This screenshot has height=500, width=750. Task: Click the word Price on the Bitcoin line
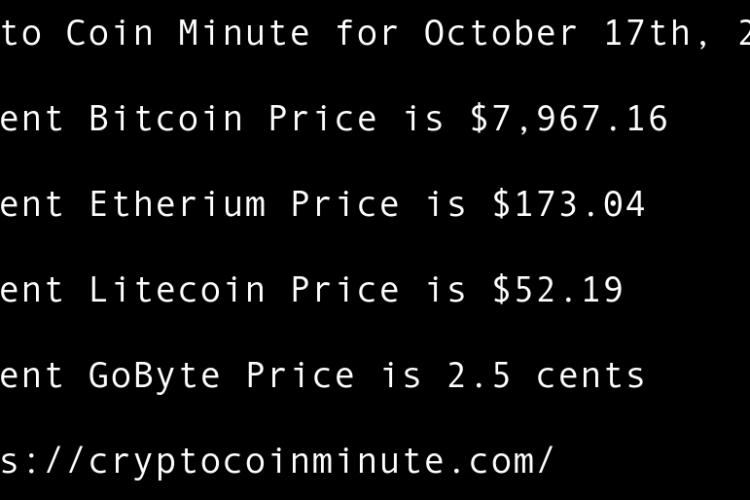[322, 119]
